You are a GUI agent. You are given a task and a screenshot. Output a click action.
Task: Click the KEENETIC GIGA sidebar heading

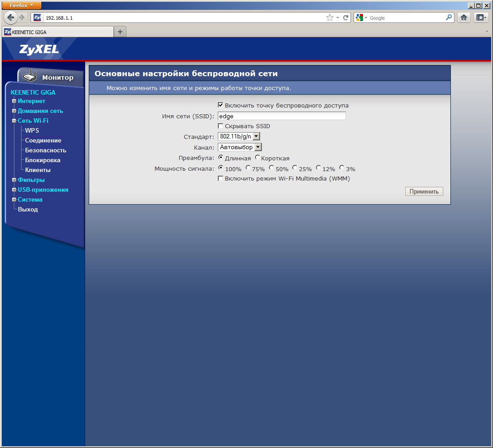tap(33, 92)
